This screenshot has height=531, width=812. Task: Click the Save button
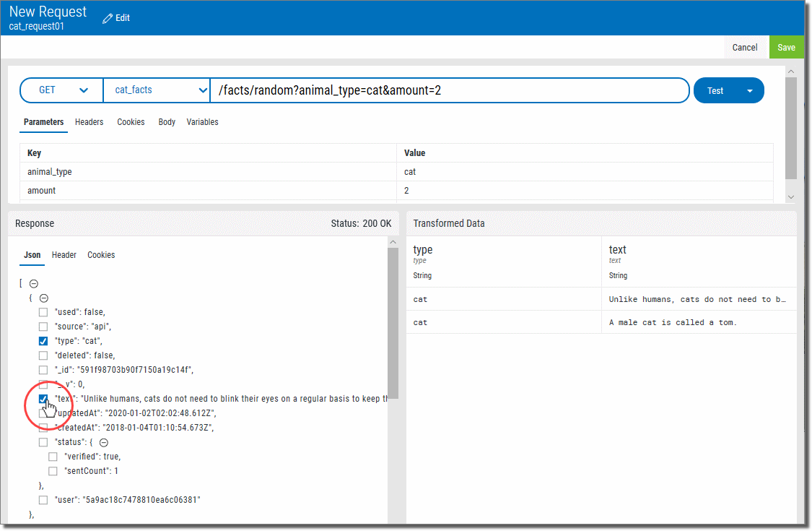(x=786, y=48)
